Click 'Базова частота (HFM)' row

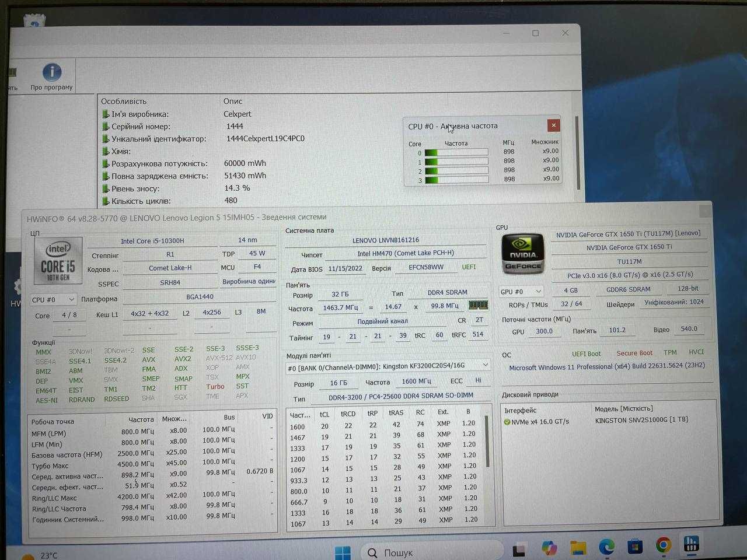pos(152,454)
